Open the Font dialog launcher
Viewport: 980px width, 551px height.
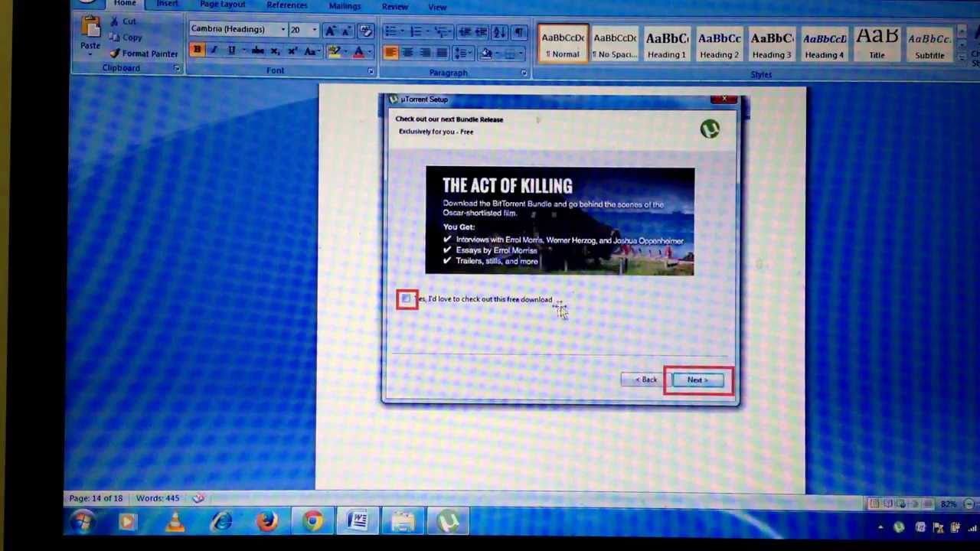pyautogui.click(x=371, y=72)
